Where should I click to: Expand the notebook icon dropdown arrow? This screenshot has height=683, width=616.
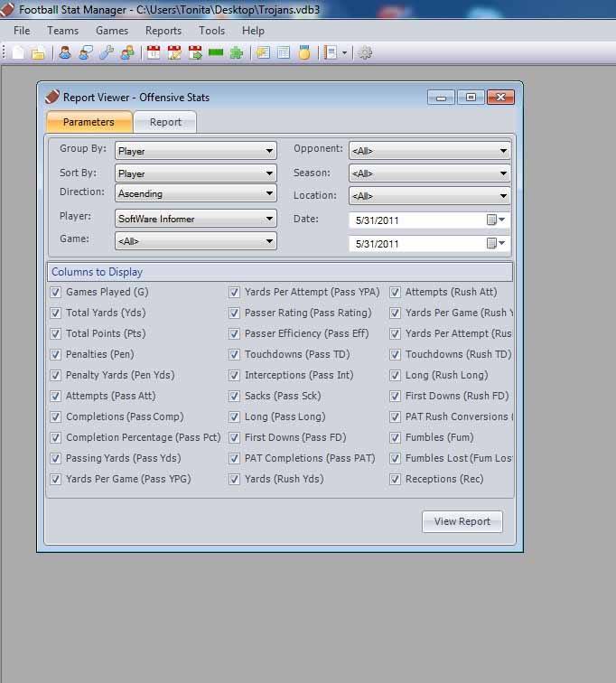(x=344, y=53)
